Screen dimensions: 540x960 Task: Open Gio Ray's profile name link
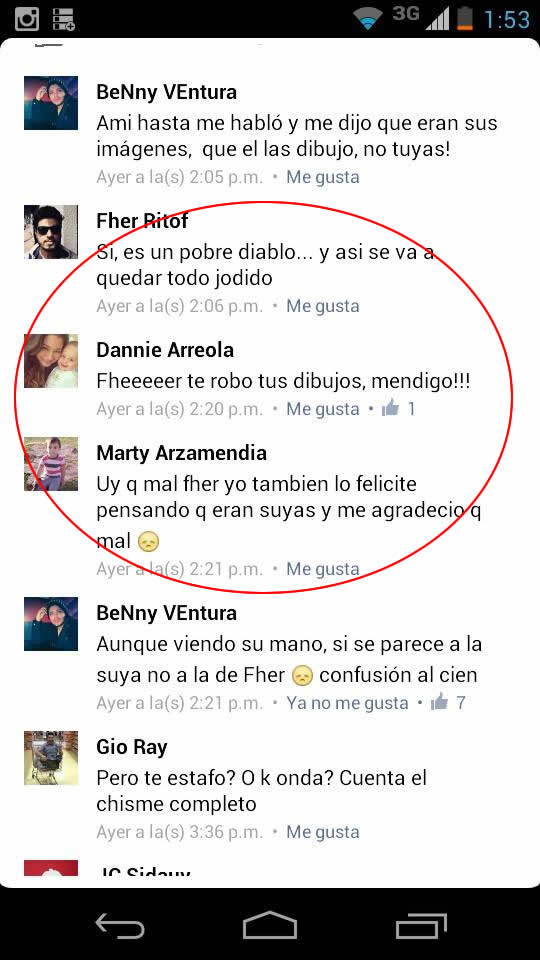[x=132, y=747]
